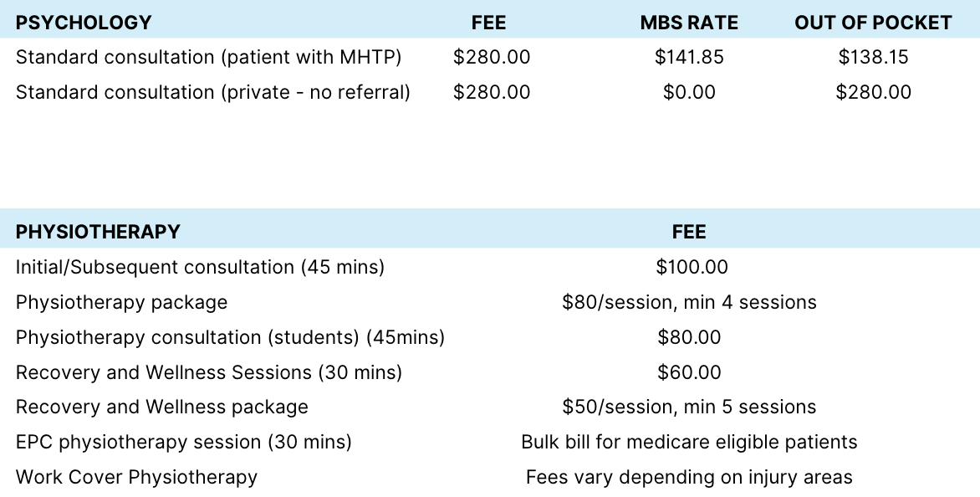The width and height of the screenshot is (980, 497).
Task: Click the $0.00 MBS rate value
Action: 689,92
